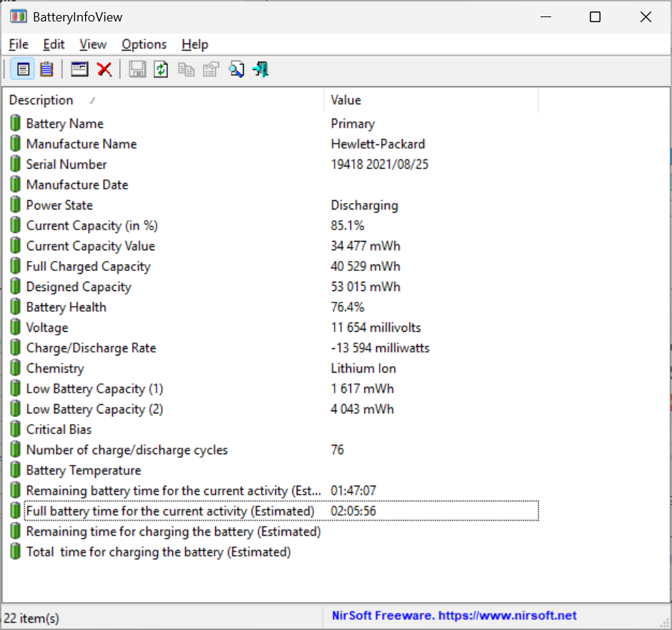Image resolution: width=672 pixels, height=630 pixels.
Task: Switch to Battery Information view mode
Action: point(23,69)
